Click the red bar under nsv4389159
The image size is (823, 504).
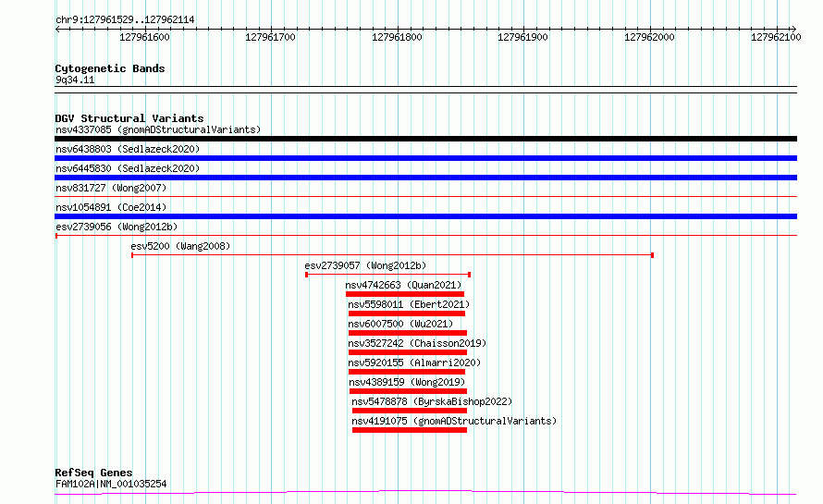click(x=409, y=391)
